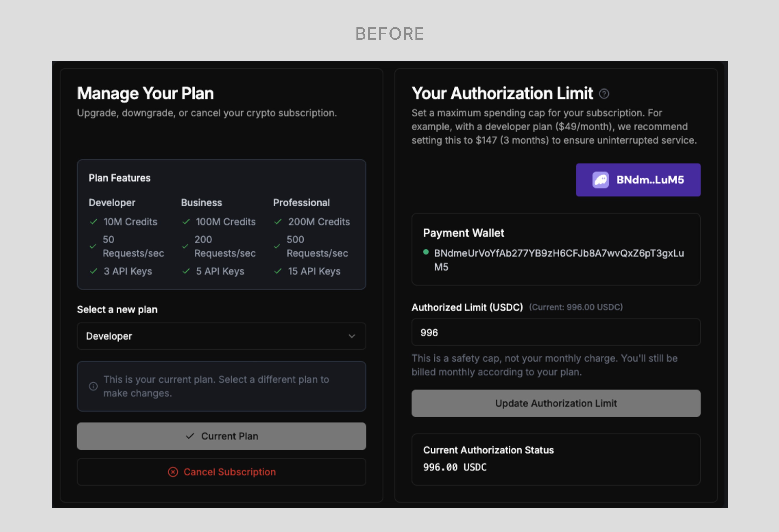Click the BNdm..LuM5 wallet button
The image size is (779, 532).
click(x=638, y=180)
